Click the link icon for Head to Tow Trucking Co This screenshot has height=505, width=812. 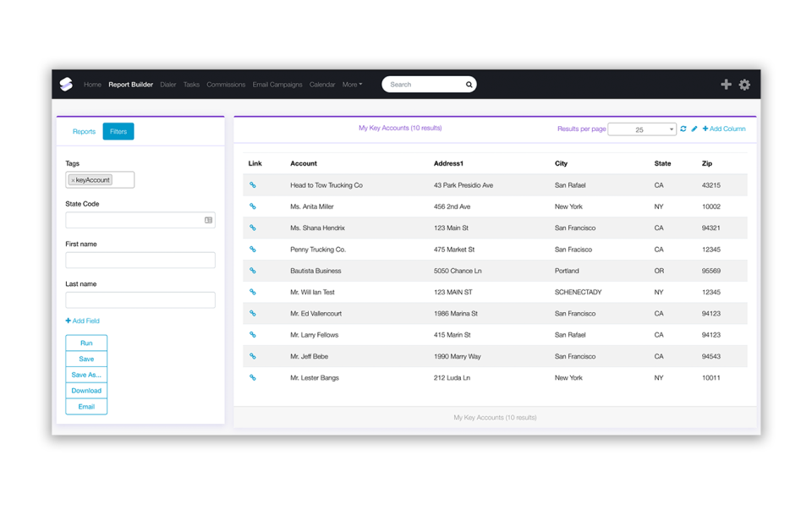(x=251, y=184)
